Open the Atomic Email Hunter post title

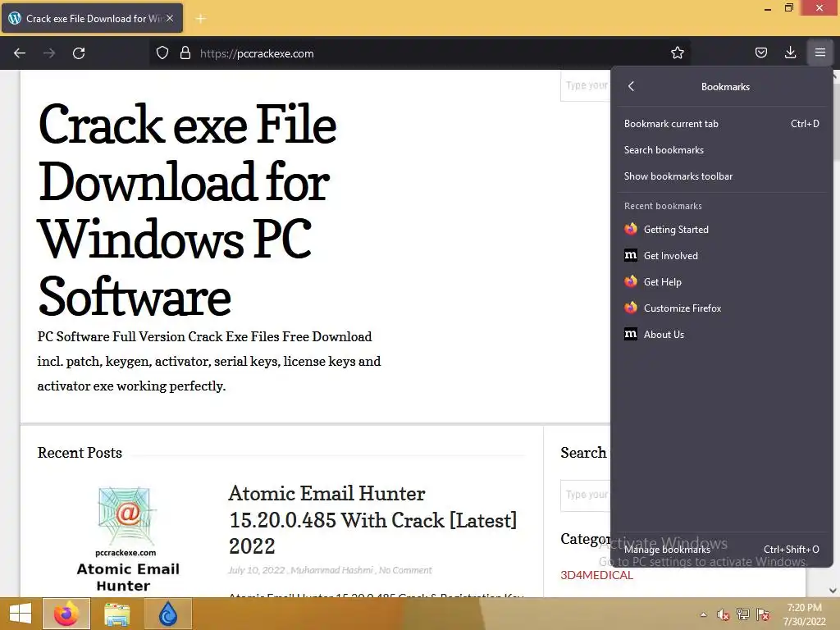[373, 519]
